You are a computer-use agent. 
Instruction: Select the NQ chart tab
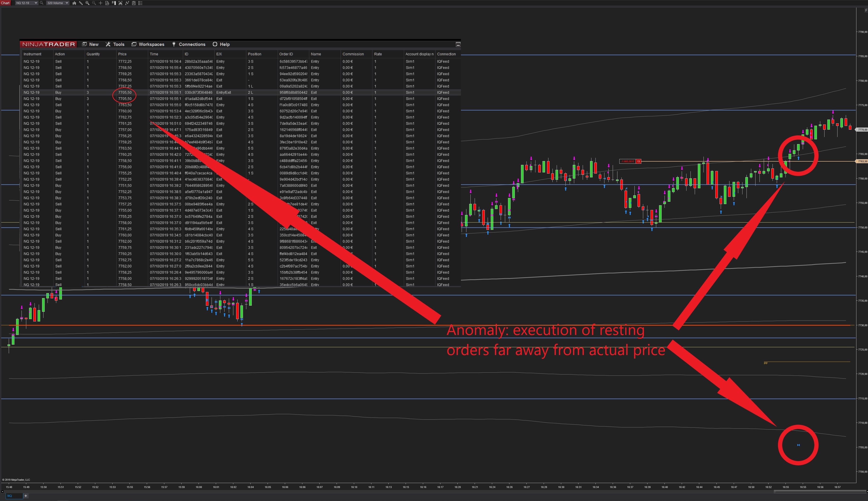click(10, 496)
